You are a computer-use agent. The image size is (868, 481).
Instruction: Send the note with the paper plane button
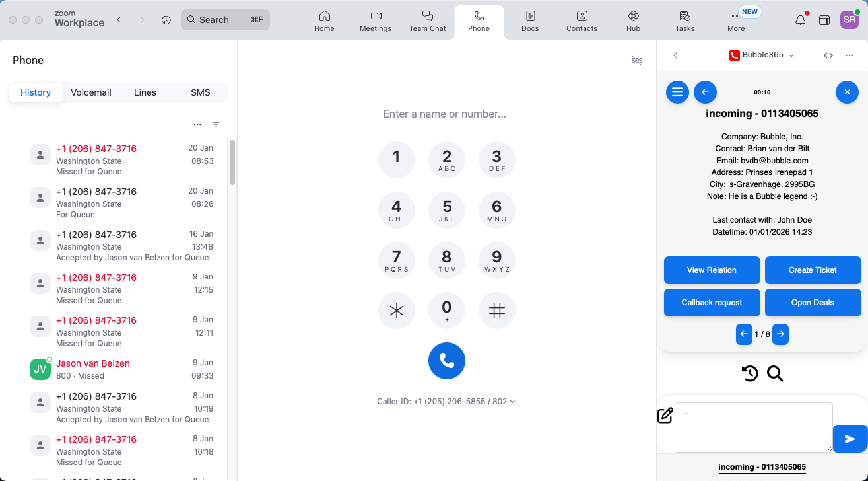tap(850, 439)
